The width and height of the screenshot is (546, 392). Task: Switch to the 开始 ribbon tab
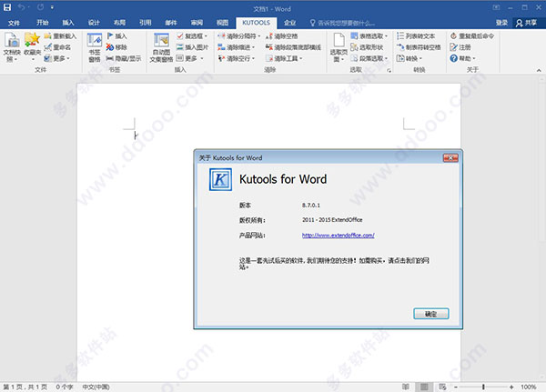(x=43, y=23)
